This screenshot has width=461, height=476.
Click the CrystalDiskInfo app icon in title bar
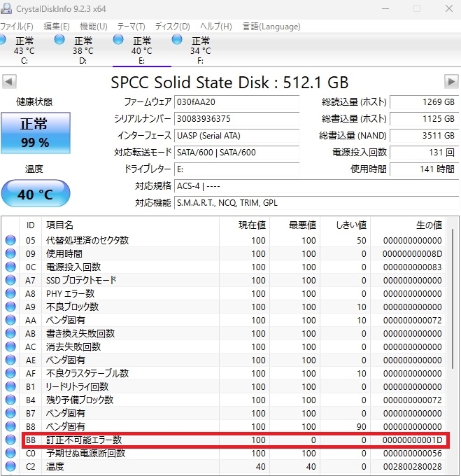point(6,8)
